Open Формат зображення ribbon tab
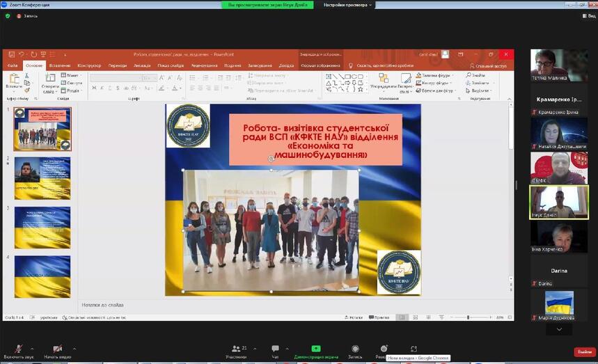Image resolution: width=598 pixels, height=364 pixels. [320, 65]
